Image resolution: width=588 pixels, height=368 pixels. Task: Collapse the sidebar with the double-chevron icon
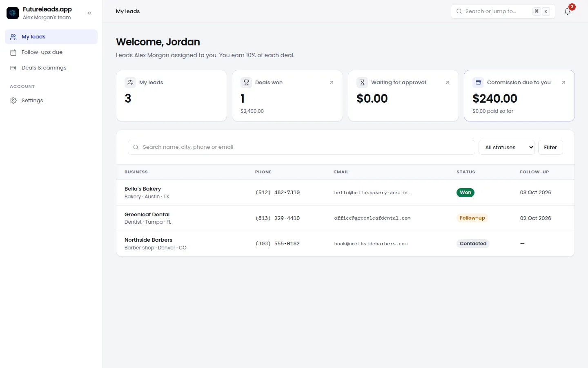click(89, 13)
